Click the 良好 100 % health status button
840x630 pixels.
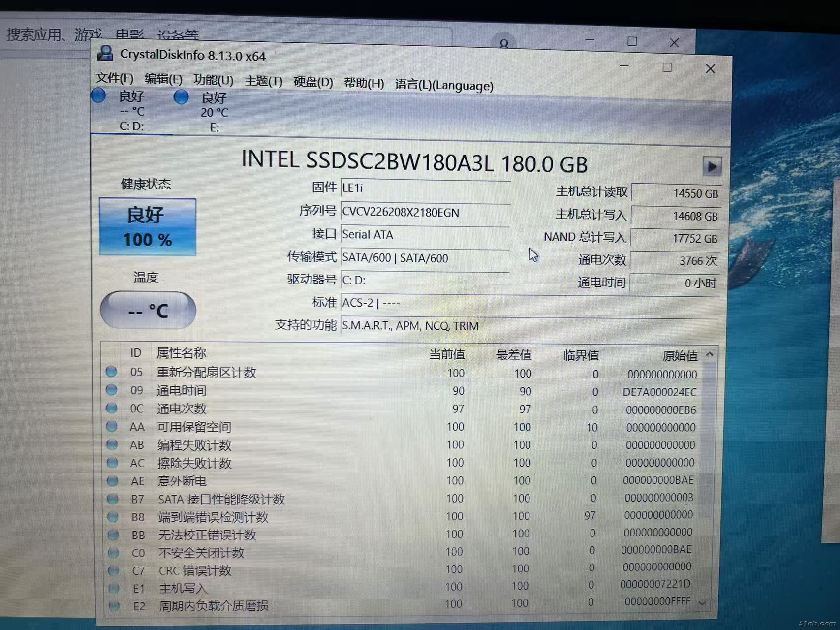click(148, 227)
